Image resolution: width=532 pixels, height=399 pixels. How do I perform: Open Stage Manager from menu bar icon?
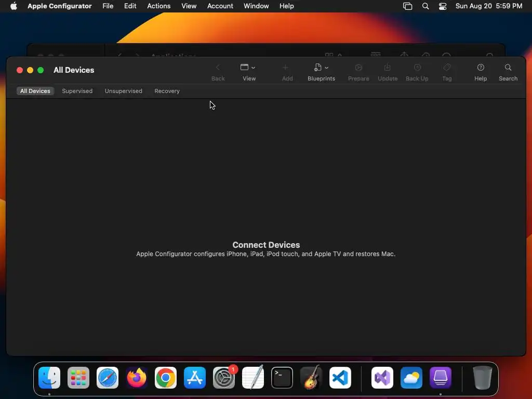407,6
